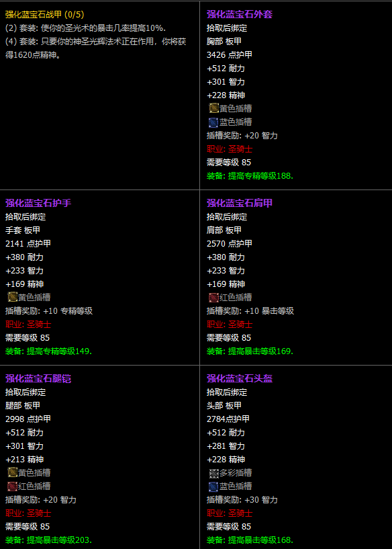
Task: Select +228 精神 on 强化蓝宝石外套
Action: (226, 95)
